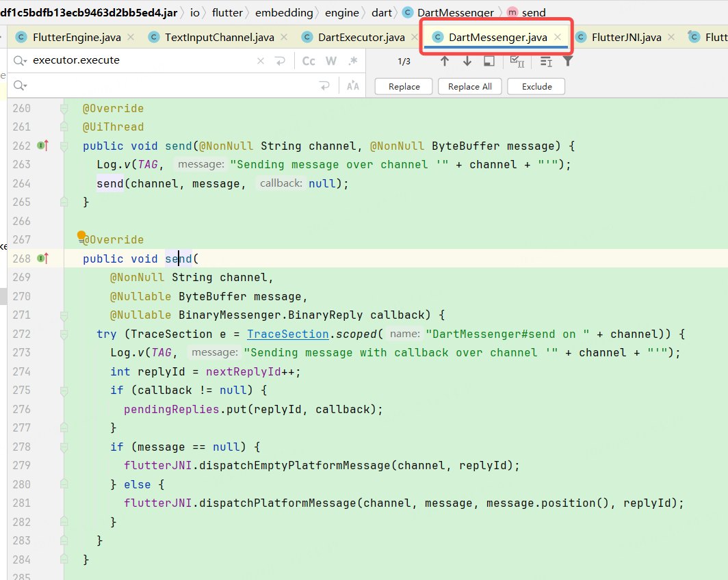Open the search history dropdown in the find field
Viewport: 728px width, 580px height.
coord(21,60)
